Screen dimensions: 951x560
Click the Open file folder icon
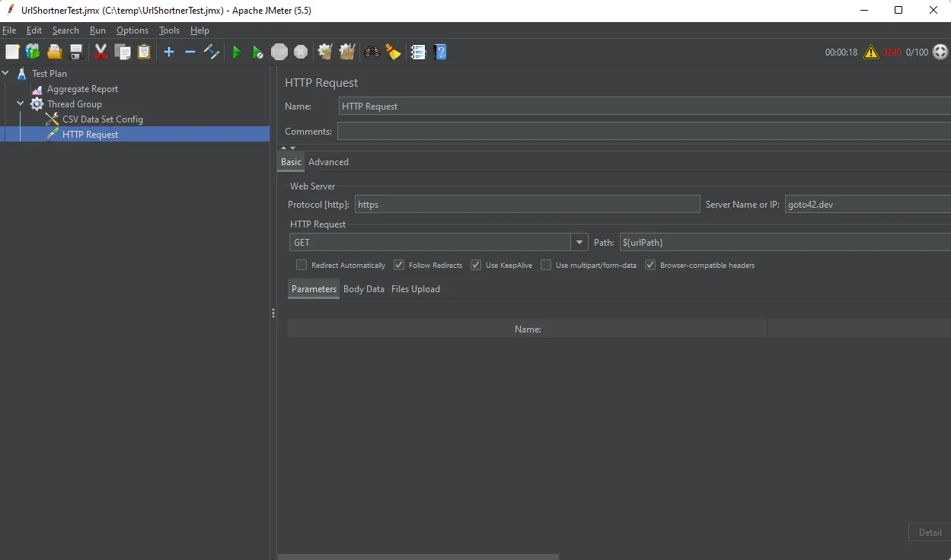tap(54, 52)
